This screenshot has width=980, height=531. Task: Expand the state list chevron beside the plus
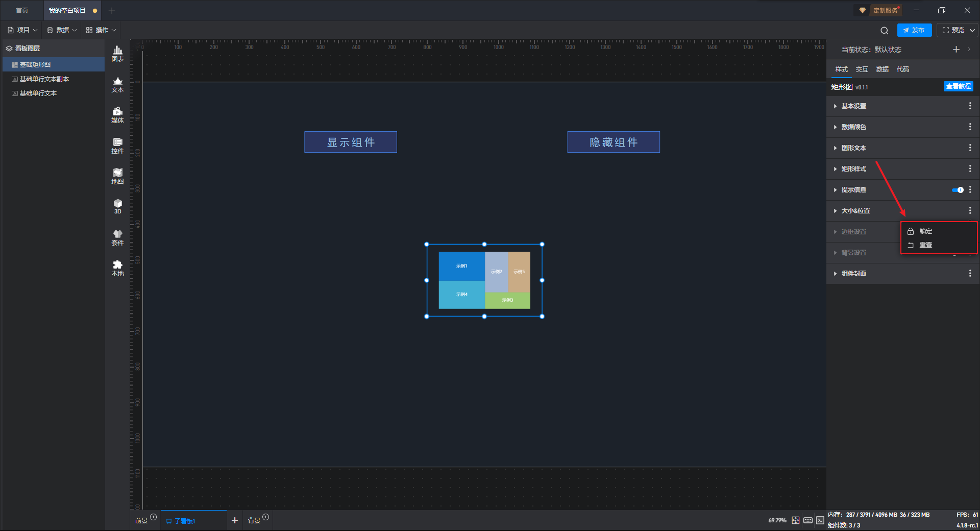pyautogui.click(x=969, y=50)
